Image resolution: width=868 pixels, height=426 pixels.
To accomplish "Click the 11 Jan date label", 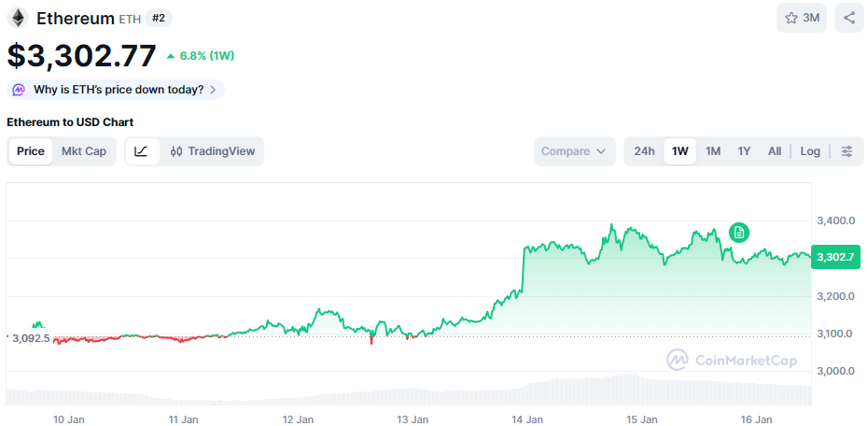I will coord(183,419).
